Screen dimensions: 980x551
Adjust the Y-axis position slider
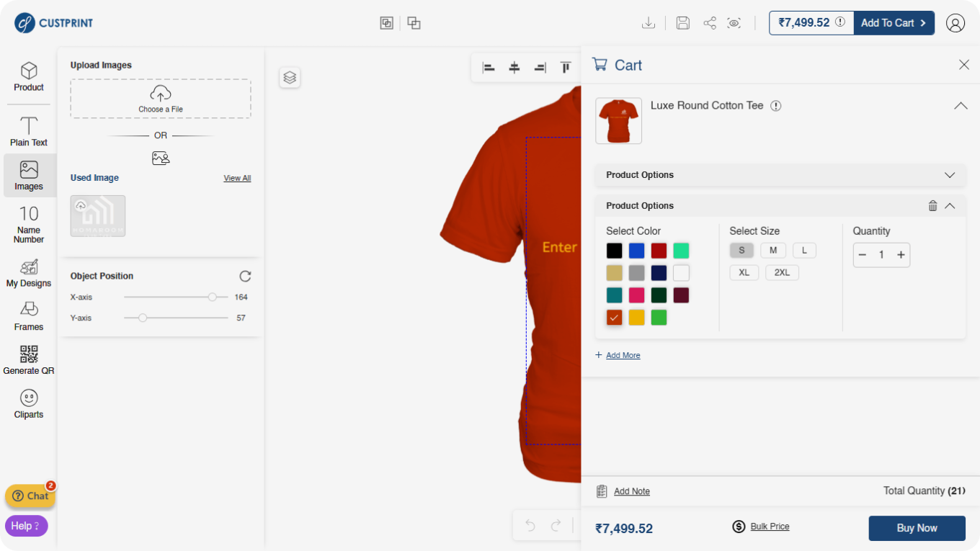point(176,318)
